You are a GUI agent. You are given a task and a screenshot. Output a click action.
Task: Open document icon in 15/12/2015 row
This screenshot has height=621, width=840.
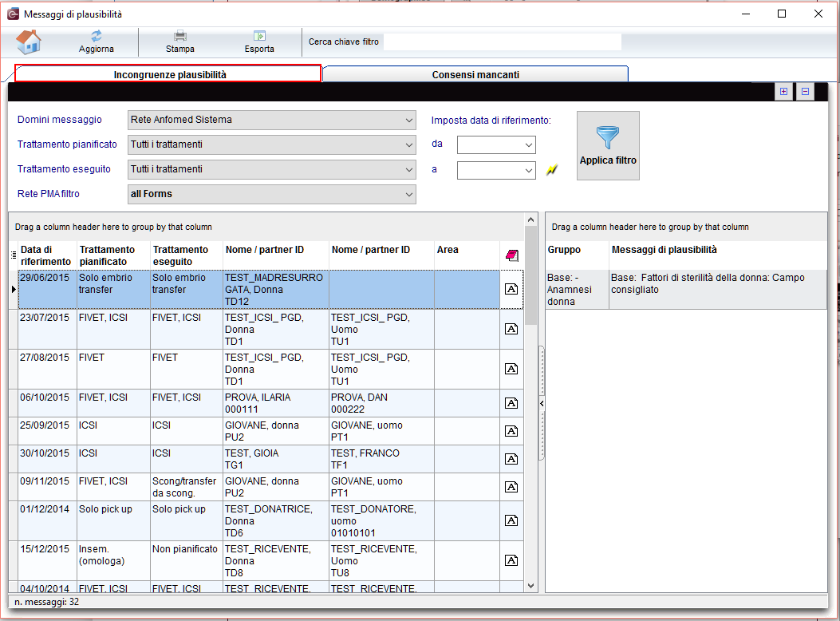point(511,560)
